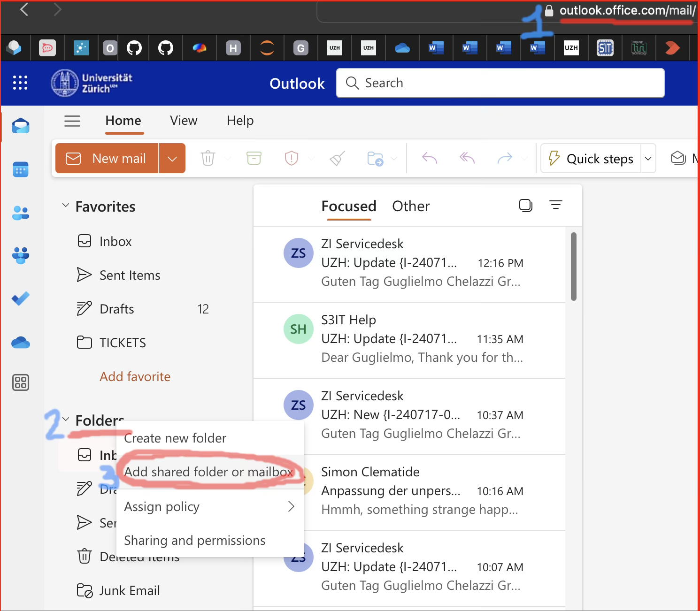Open the S3IT Help email from 11:35 AM
The width and height of the screenshot is (700, 611).
tap(409, 340)
